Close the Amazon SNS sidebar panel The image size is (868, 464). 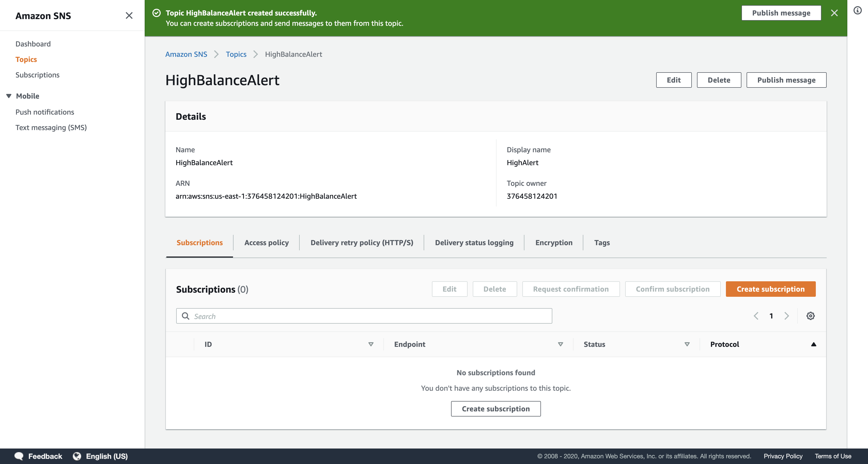coord(129,15)
